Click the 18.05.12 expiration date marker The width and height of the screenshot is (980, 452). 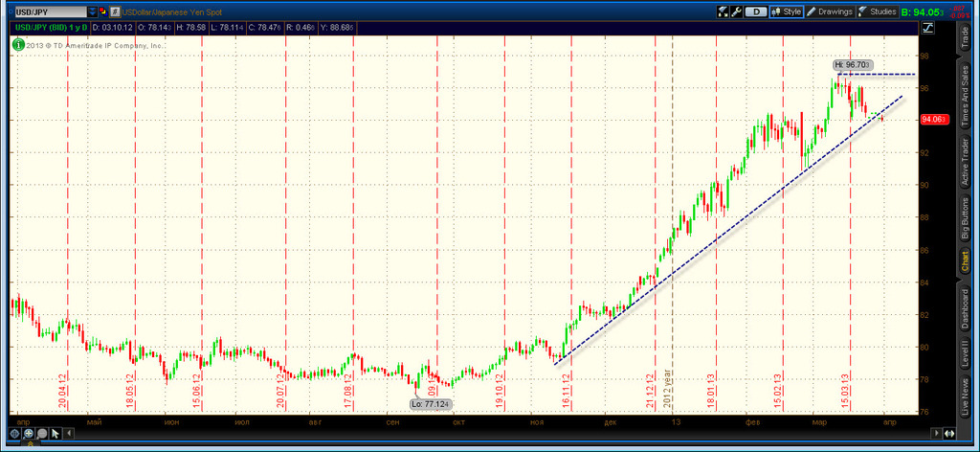click(130, 391)
